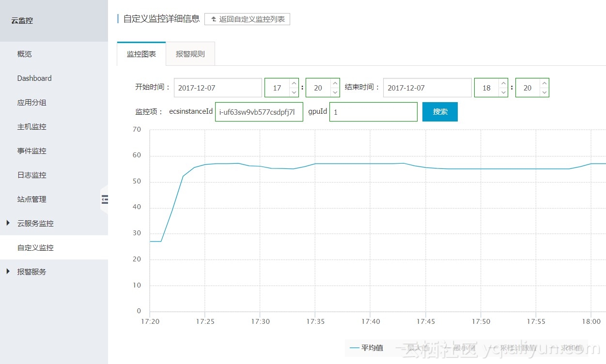Click the up-arrow icon on return button
Screen dimensions: 606x364
coord(214,19)
